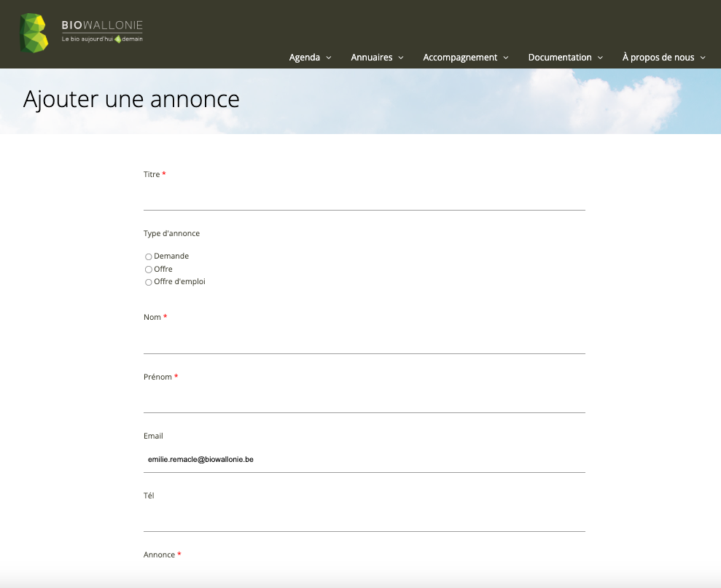
Task: Select the Offre d'emploi radio button
Action: [x=149, y=282]
